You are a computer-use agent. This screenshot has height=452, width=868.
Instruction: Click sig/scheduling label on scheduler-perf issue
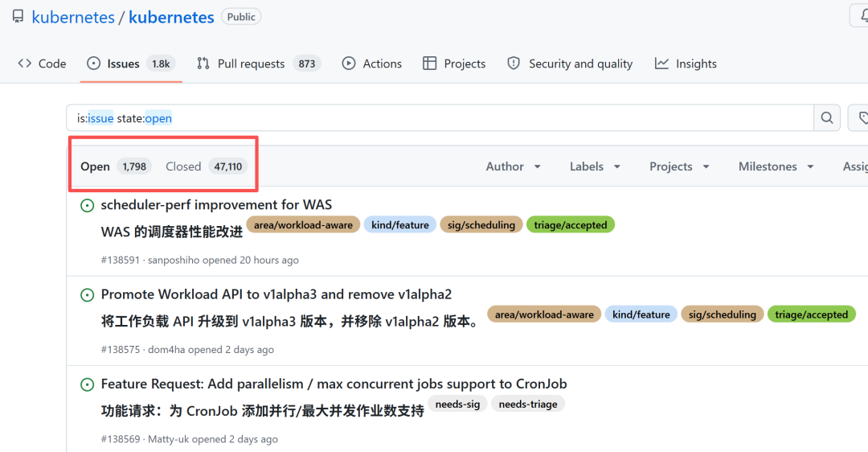pos(481,225)
